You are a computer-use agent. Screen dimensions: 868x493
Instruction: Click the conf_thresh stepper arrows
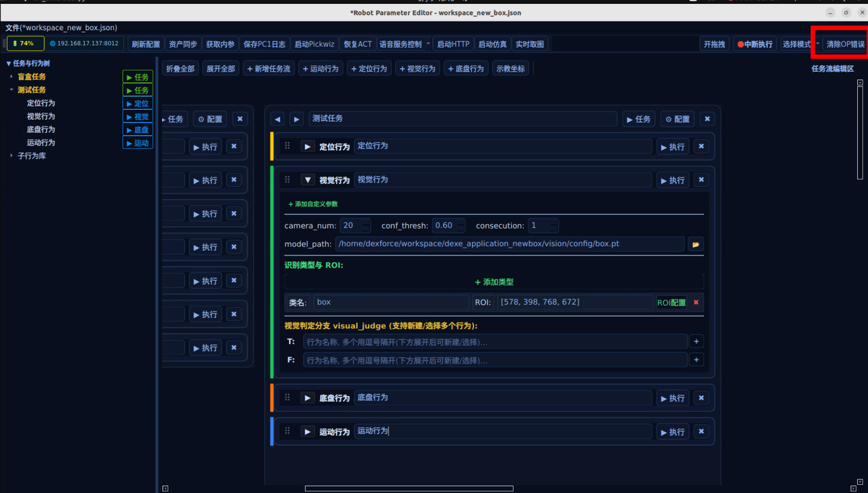tap(460, 225)
